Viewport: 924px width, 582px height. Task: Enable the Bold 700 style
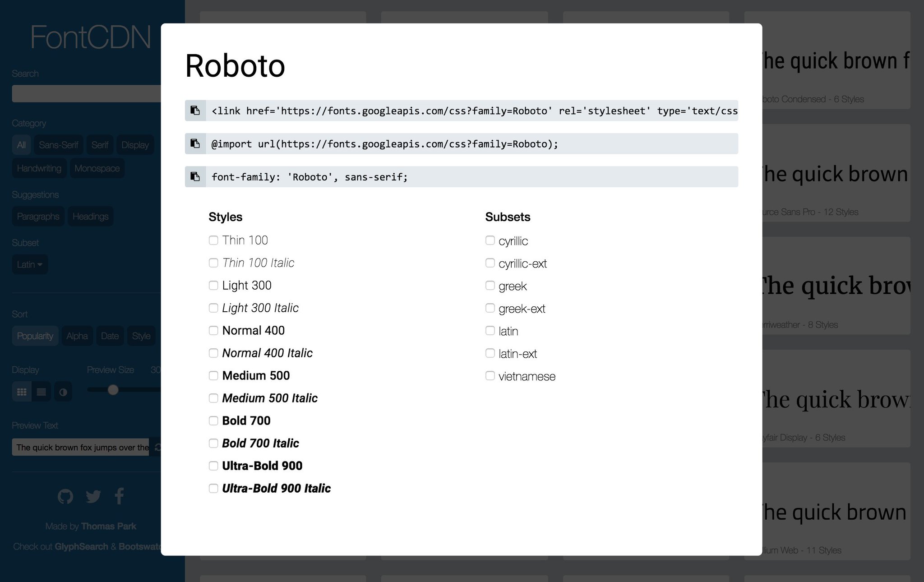pos(213,420)
